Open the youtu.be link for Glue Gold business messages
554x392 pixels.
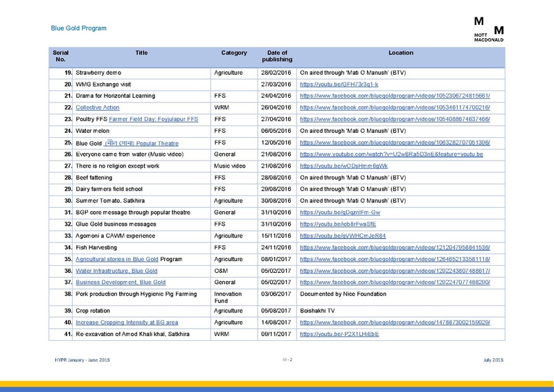click(338, 224)
